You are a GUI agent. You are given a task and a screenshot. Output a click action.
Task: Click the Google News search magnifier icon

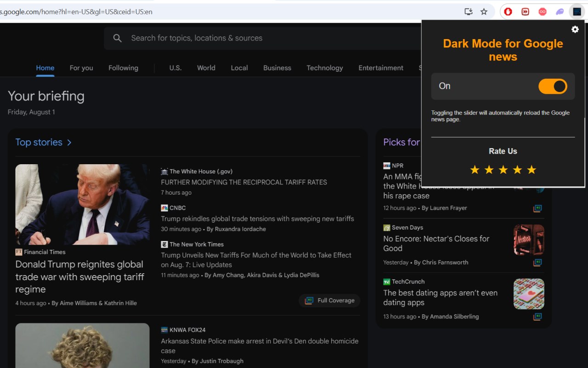[118, 38]
